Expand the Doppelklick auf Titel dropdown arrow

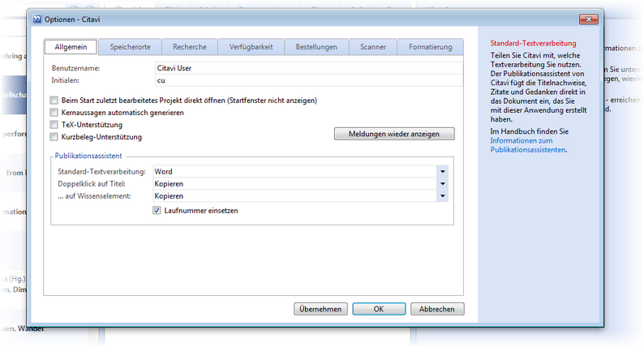pyautogui.click(x=443, y=183)
